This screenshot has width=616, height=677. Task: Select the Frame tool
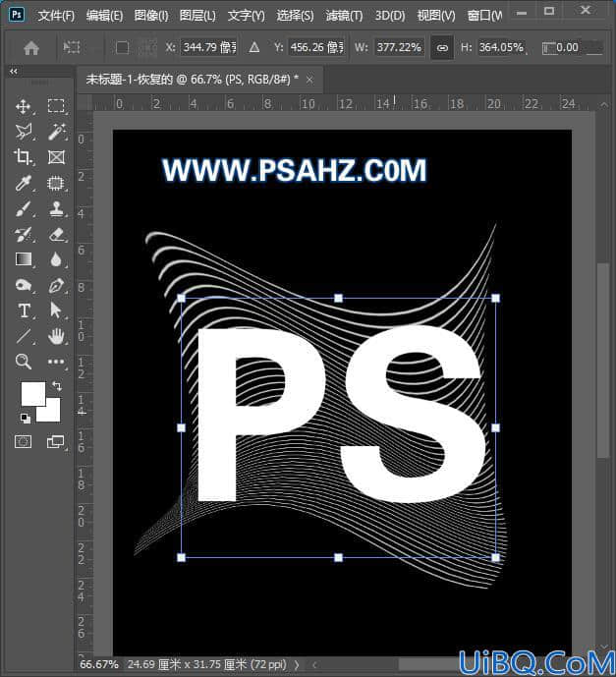[x=56, y=157]
